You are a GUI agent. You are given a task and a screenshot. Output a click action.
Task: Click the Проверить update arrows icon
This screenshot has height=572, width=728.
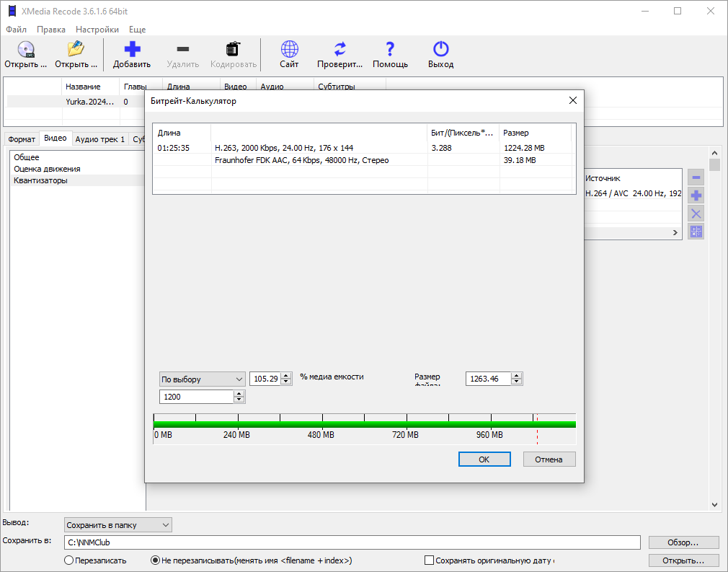click(340, 49)
